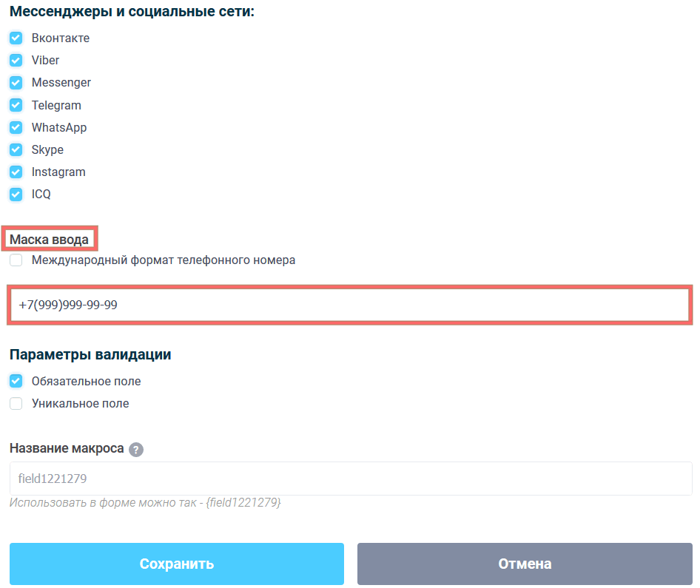Image resolution: width=700 pixels, height=588 pixels.
Task: Open the macro name help tooltip
Action: [135, 449]
